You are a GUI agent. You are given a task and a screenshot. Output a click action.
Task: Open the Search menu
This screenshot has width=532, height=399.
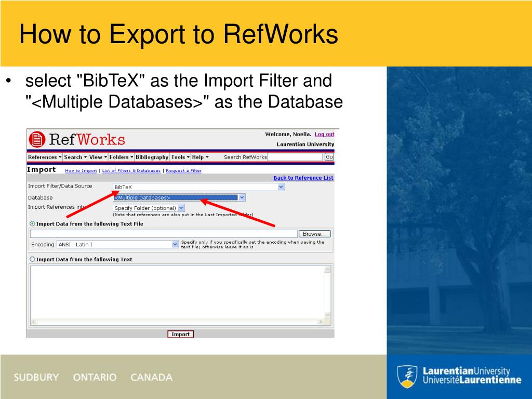click(75, 157)
